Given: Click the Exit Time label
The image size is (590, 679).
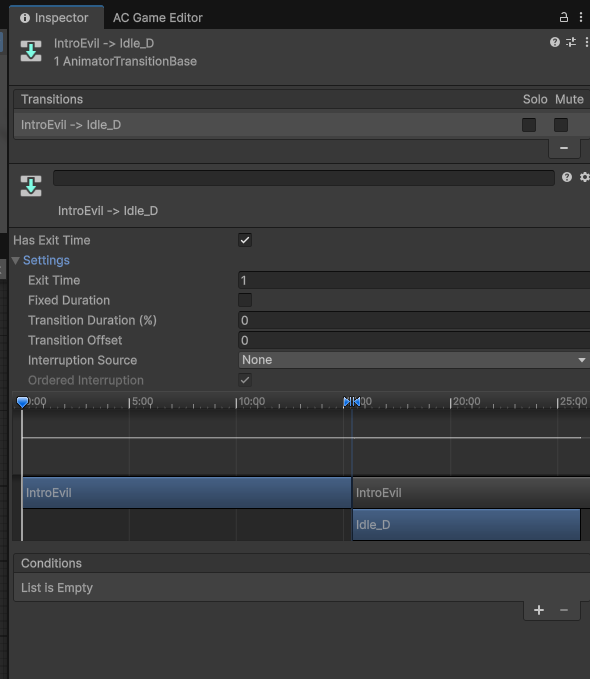Looking at the screenshot, I should pyautogui.click(x=54, y=281).
